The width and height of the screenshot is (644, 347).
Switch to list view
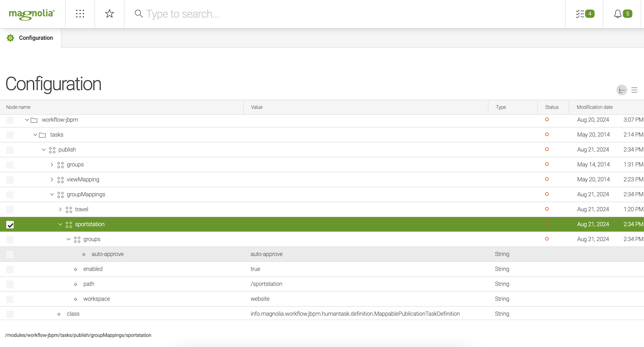tap(634, 90)
